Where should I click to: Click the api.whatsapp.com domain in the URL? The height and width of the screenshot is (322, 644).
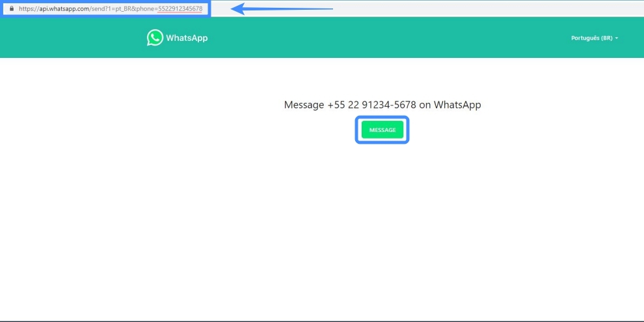64,8
